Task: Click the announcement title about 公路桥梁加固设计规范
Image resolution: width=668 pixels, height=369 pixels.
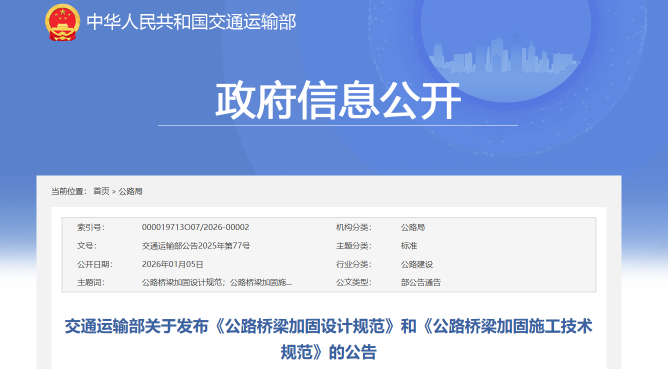Action: (x=328, y=339)
